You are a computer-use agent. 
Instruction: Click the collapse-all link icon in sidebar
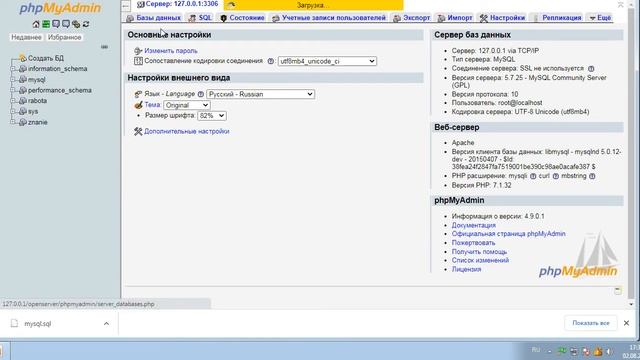[104, 47]
